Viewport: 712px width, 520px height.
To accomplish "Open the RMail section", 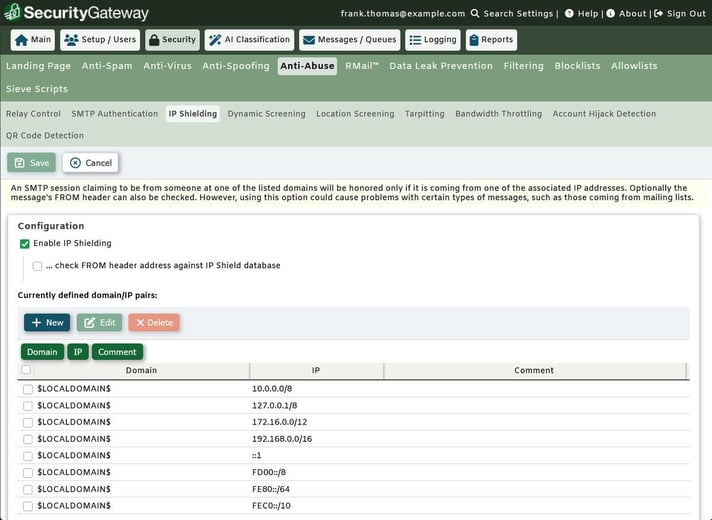I will 361,66.
